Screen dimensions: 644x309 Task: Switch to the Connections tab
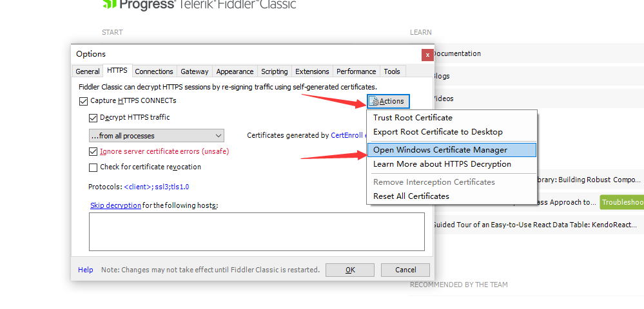coord(154,71)
